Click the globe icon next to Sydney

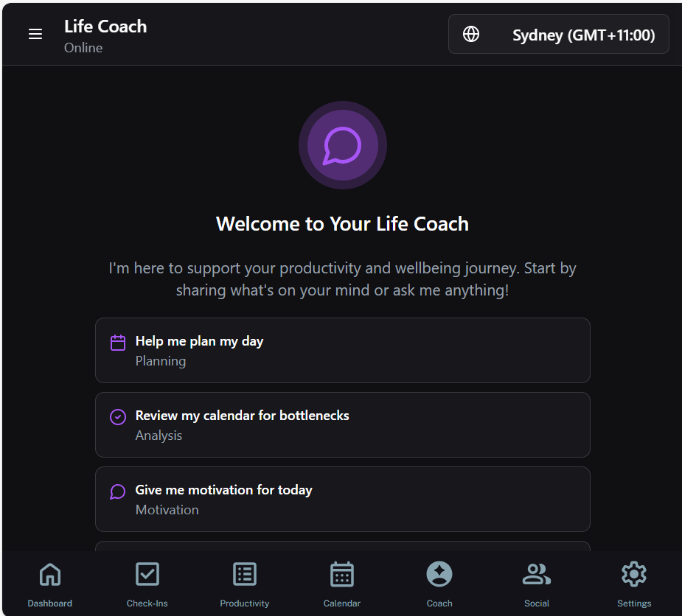coord(471,34)
